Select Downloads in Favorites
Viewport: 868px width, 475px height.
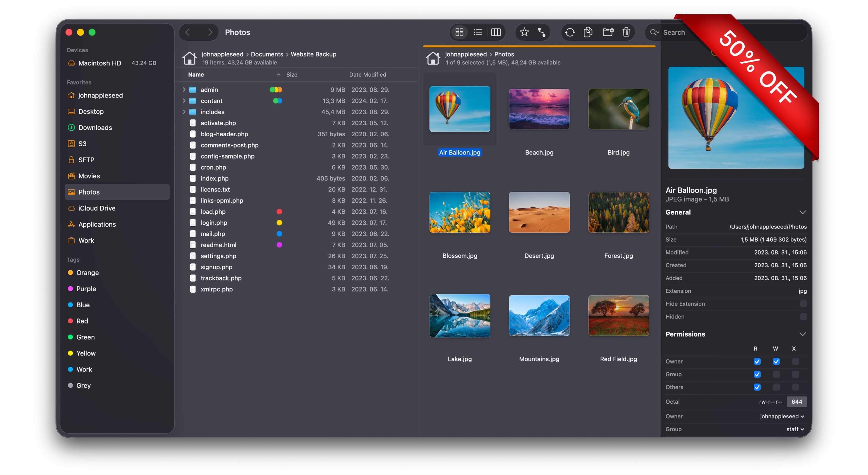95,128
